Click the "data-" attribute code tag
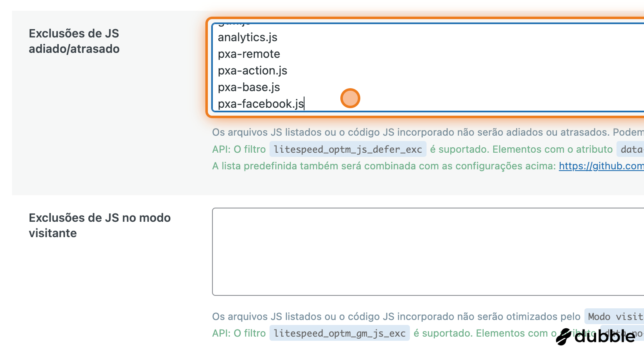 pyautogui.click(x=631, y=149)
